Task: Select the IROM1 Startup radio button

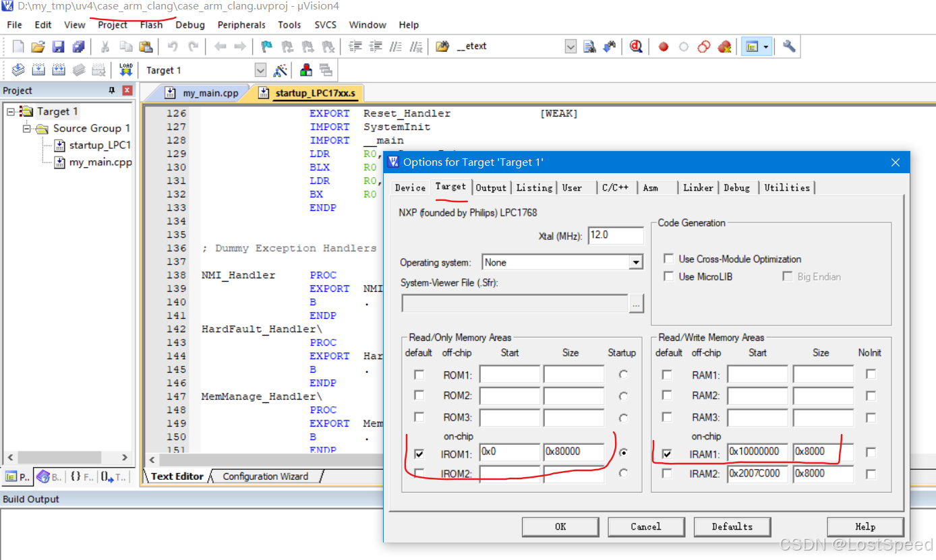Action: 623,453
